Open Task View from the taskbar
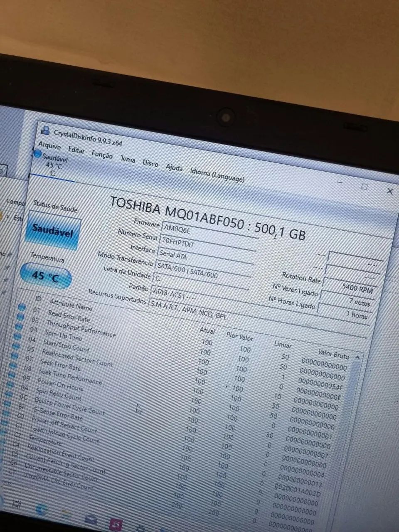 tap(17, 505)
